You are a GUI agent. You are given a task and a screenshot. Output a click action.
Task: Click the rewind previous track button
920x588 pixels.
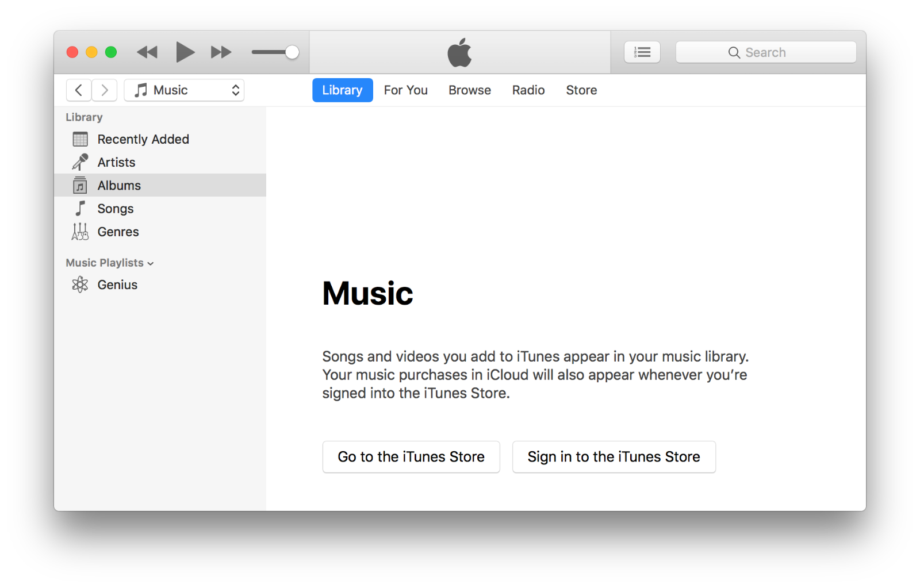[147, 52]
